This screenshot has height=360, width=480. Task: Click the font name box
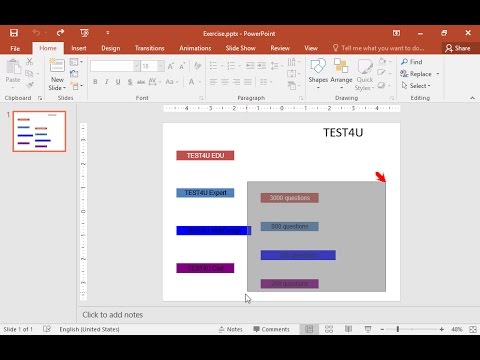pos(112,66)
